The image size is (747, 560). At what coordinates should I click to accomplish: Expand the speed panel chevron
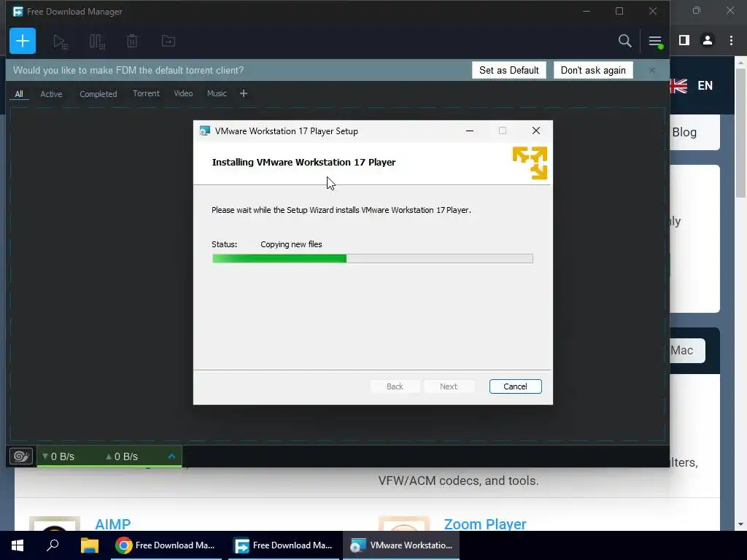[171, 456]
